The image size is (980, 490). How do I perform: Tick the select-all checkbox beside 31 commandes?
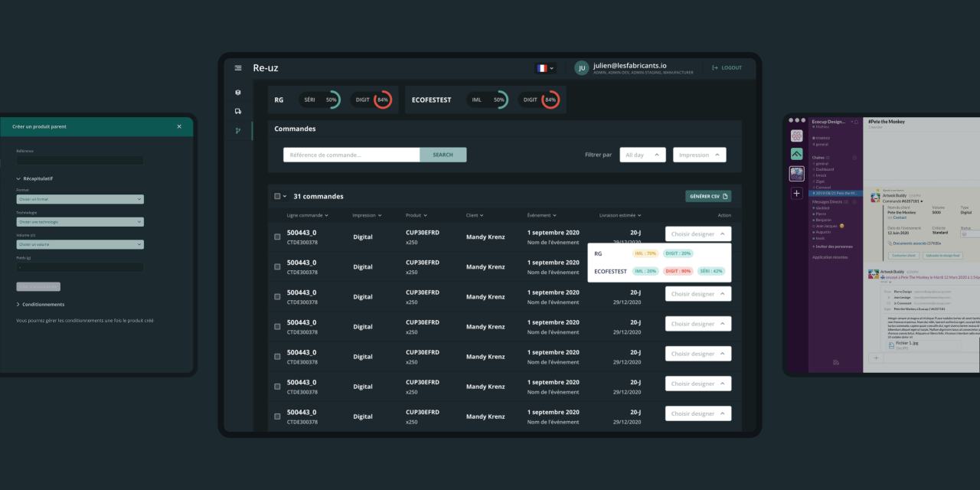(x=277, y=196)
